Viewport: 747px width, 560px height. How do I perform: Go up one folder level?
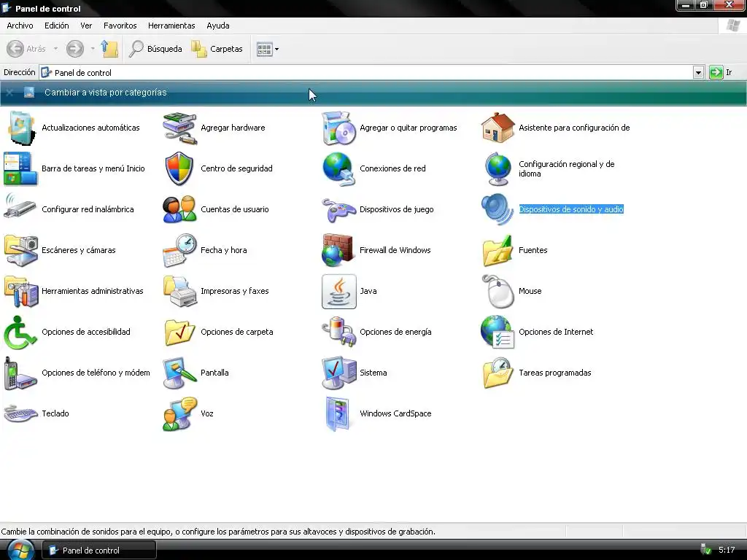pyautogui.click(x=109, y=49)
